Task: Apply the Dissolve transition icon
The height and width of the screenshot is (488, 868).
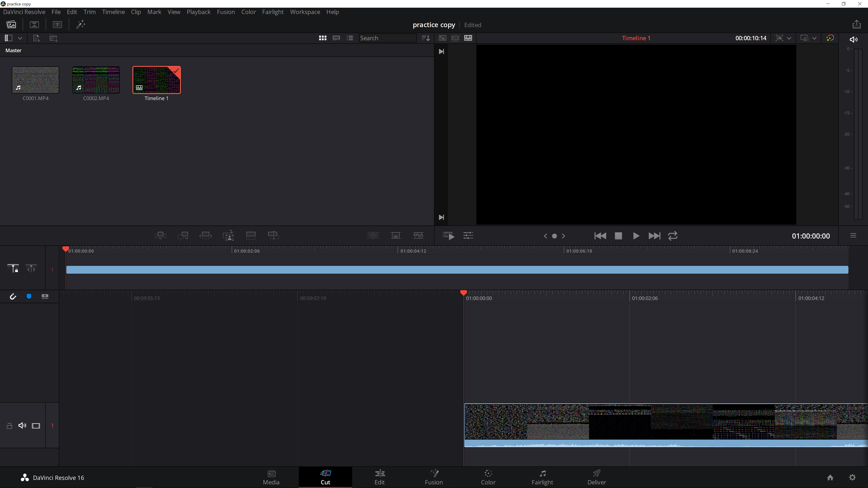Action: coord(396,235)
